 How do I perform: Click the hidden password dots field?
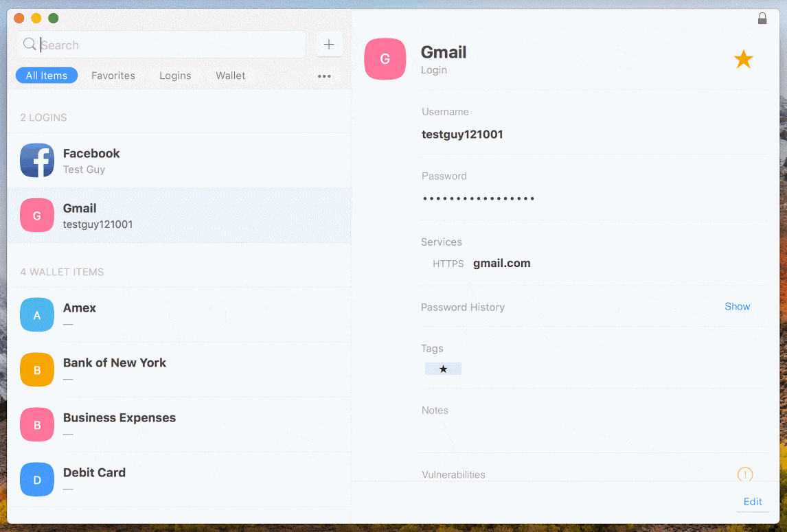point(479,198)
